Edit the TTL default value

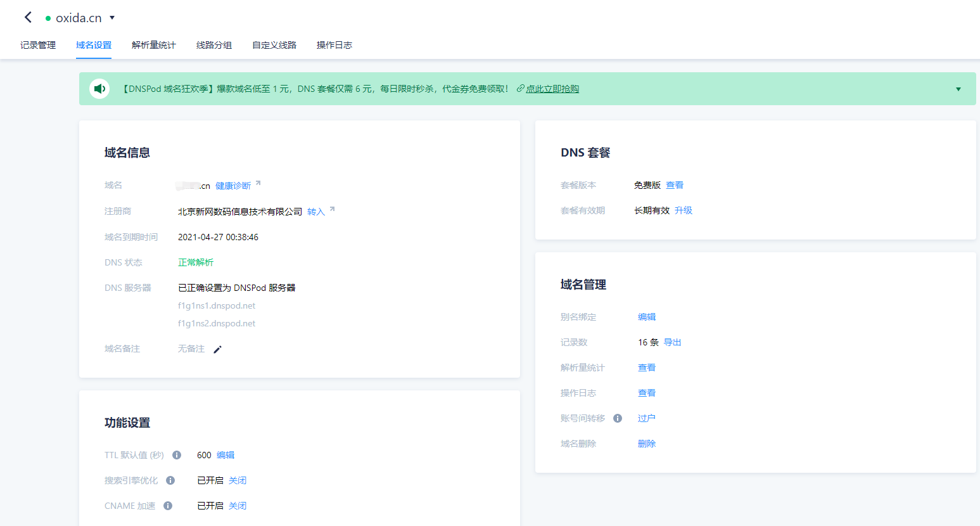click(226, 455)
